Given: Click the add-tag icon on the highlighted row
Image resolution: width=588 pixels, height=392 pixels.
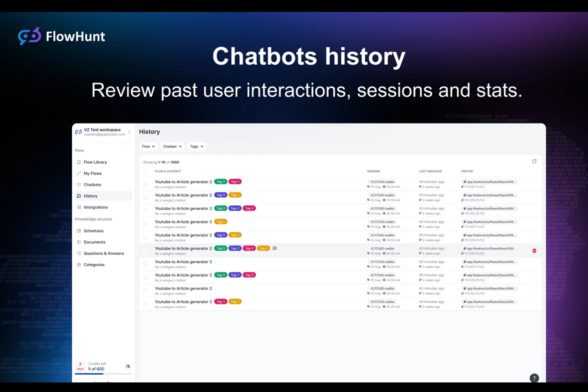Looking at the screenshot, I should (x=275, y=248).
